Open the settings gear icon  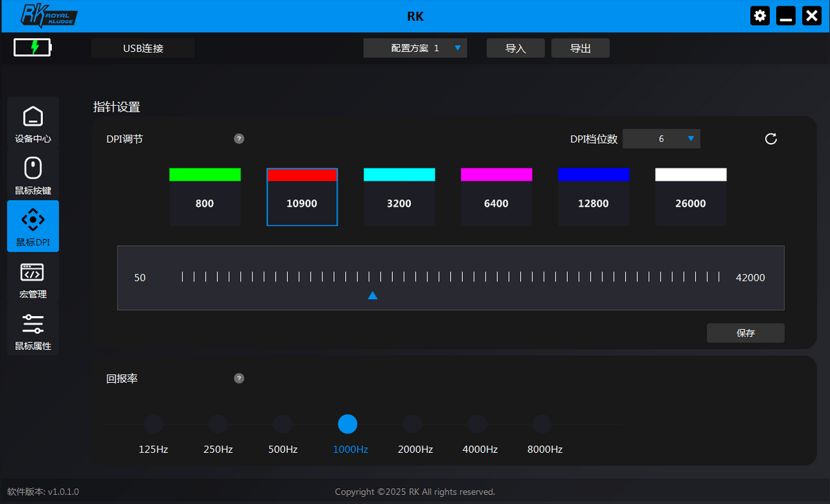[x=760, y=16]
